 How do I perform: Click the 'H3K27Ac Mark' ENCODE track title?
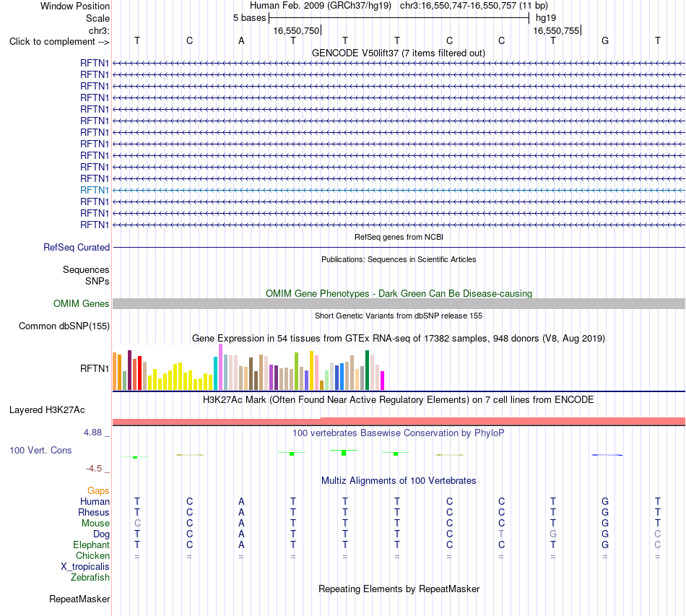pos(399,400)
